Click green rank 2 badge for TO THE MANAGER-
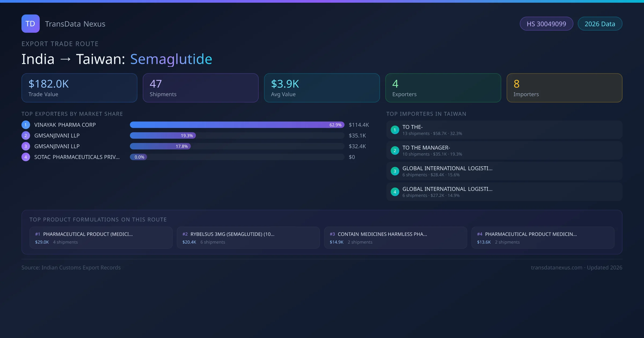This screenshot has height=338, width=644. (x=395, y=150)
